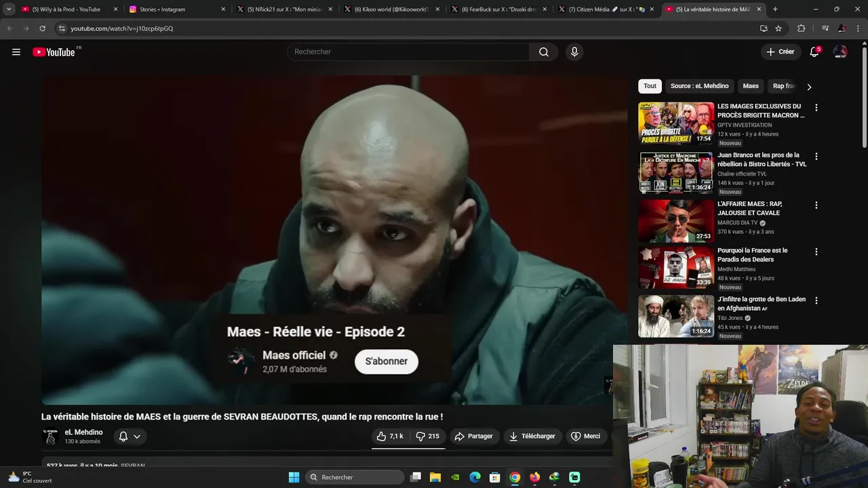This screenshot has height=488, width=868.
Task: Start voice search with microphone icon
Action: 574,52
